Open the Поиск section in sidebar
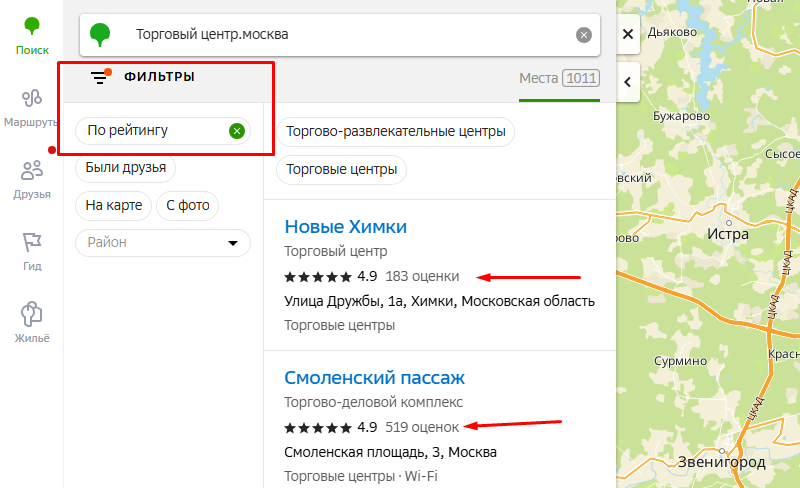The height and width of the screenshot is (488, 800). (x=32, y=35)
